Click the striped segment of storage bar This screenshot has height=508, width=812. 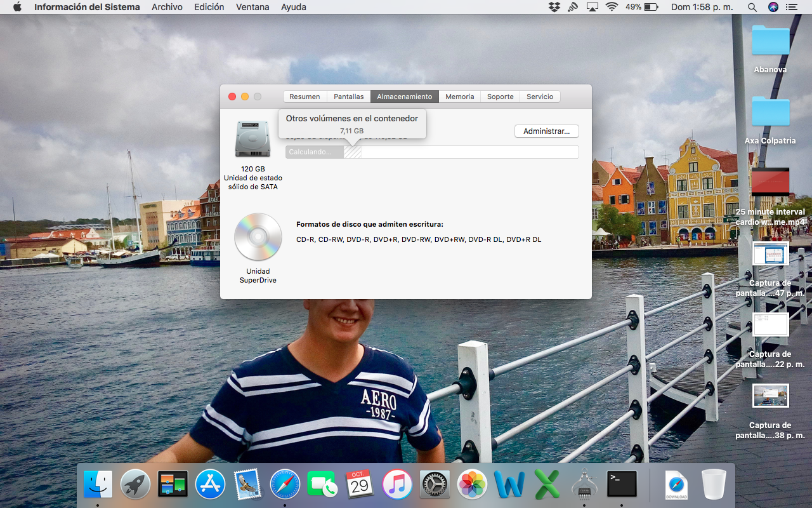pos(353,152)
